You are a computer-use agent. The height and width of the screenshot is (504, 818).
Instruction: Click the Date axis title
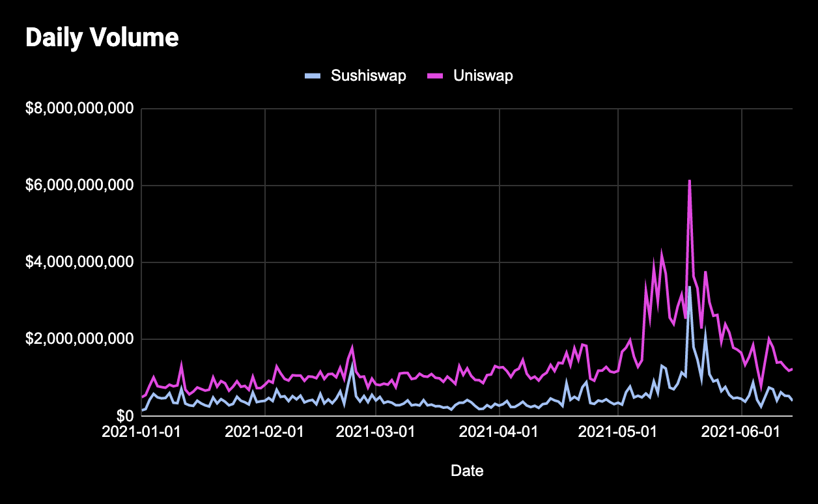tap(467, 470)
